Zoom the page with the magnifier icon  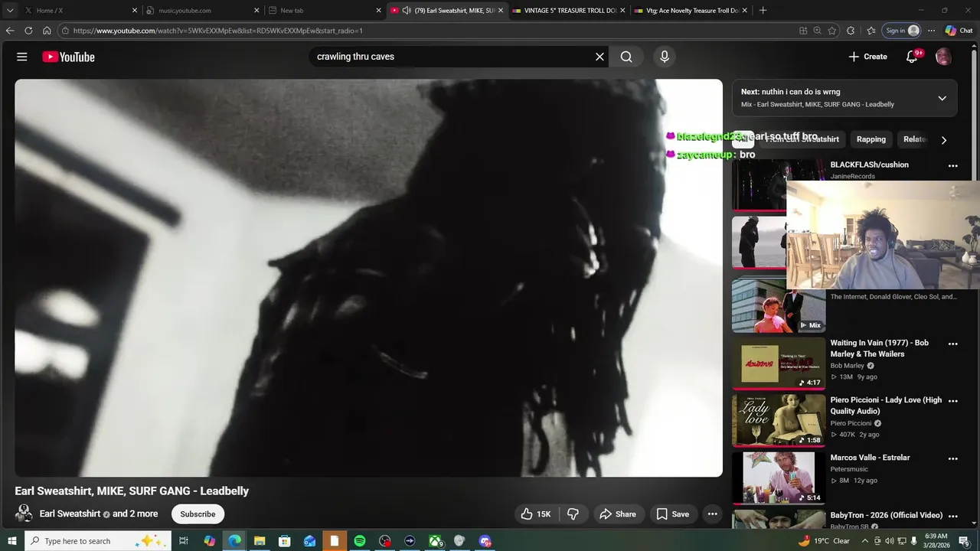pyautogui.click(x=817, y=31)
